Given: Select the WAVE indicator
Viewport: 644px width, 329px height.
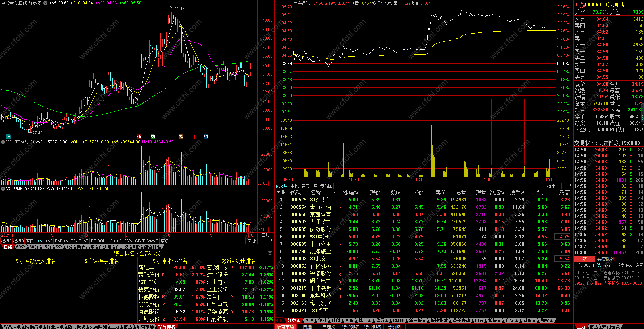Looking at the screenshot, I should click(x=152, y=241).
